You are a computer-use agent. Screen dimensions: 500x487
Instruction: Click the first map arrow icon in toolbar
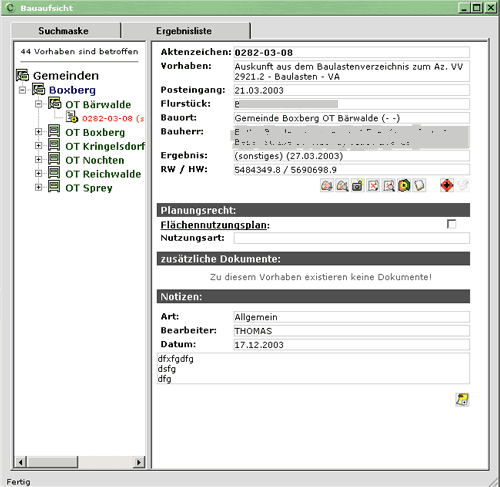tap(327, 185)
